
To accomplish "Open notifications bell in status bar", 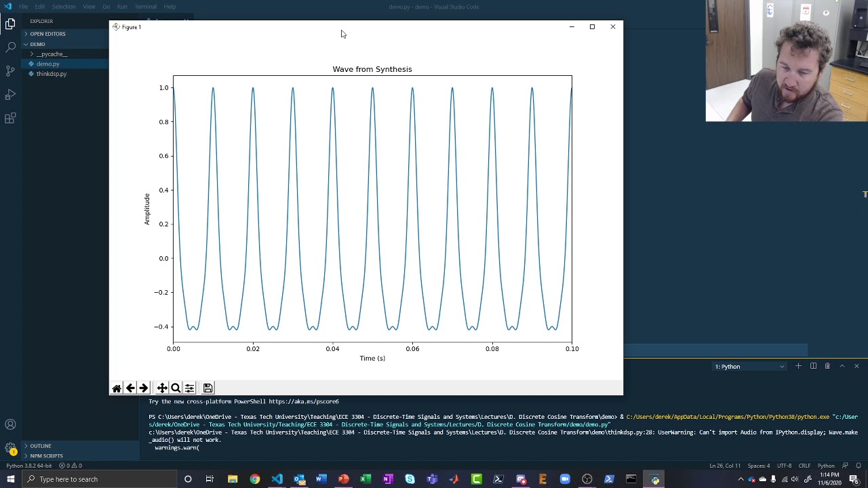I will coord(859,466).
